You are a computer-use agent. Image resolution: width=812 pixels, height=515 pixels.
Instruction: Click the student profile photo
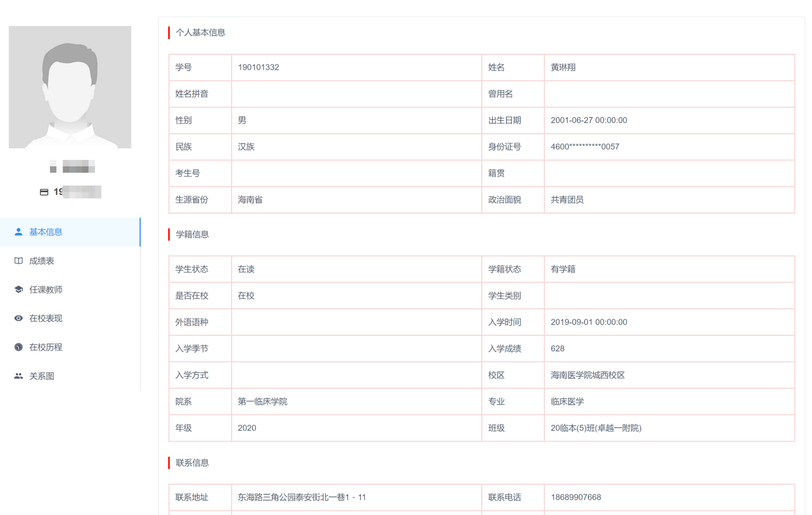coord(70,87)
